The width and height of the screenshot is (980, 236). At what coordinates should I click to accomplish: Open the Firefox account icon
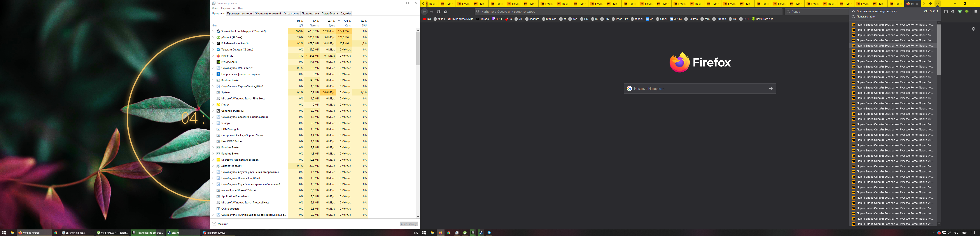(x=953, y=12)
